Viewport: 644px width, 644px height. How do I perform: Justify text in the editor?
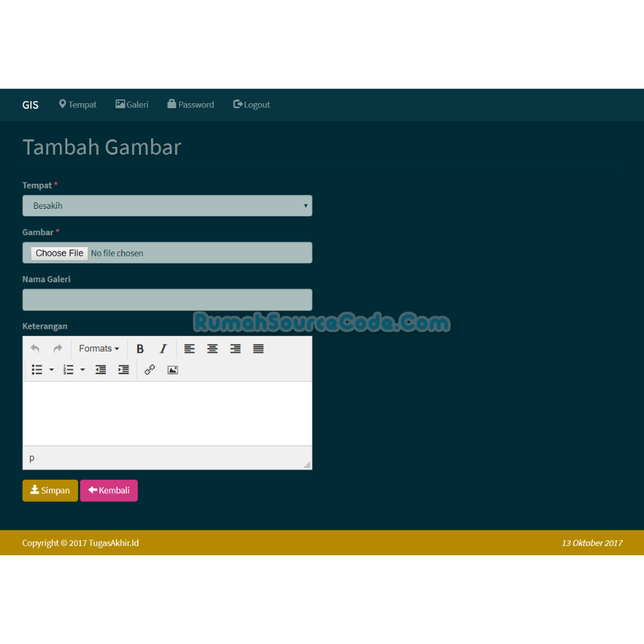258,348
